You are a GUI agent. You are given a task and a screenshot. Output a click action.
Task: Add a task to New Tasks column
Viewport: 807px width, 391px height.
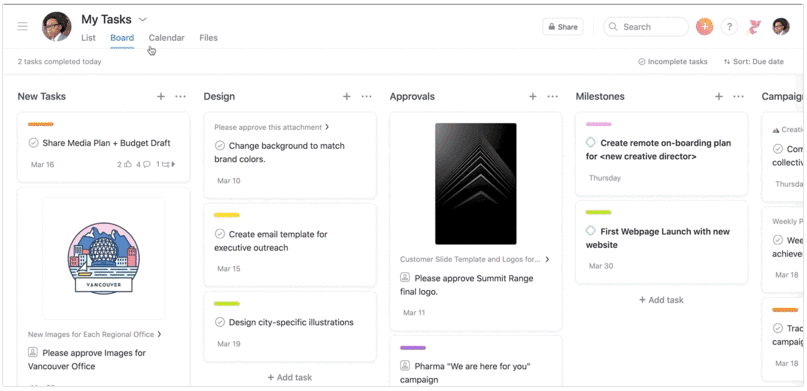pyautogui.click(x=161, y=96)
